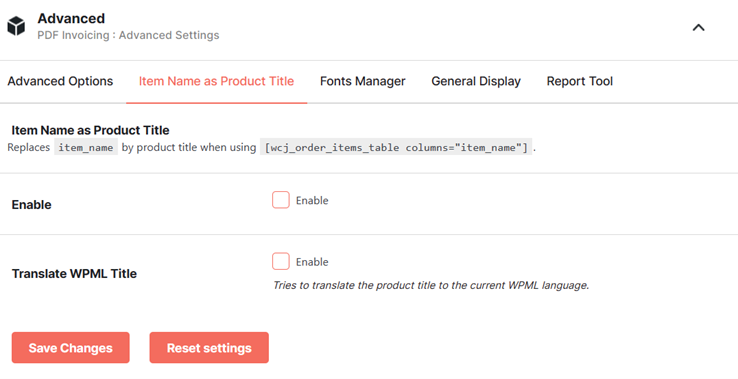Open the Fonts Manager tab
The width and height of the screenshot is (738, 379).
pos(362,81)
